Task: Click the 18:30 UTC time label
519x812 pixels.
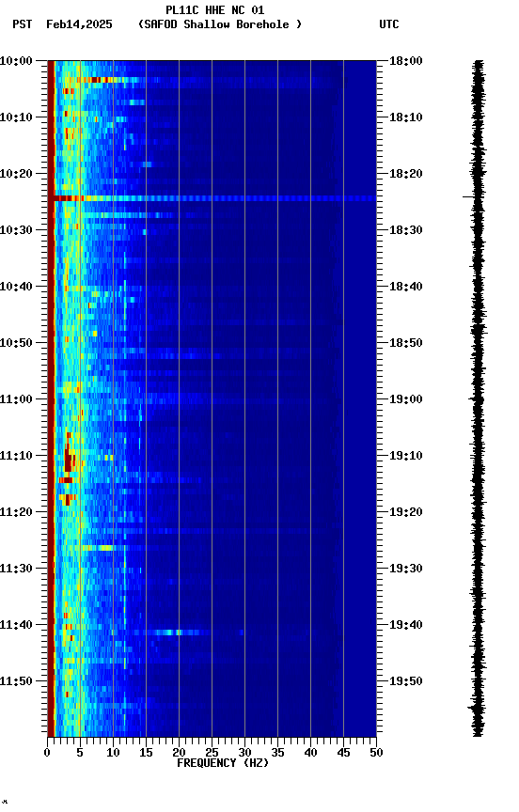Action: [406, 230]
